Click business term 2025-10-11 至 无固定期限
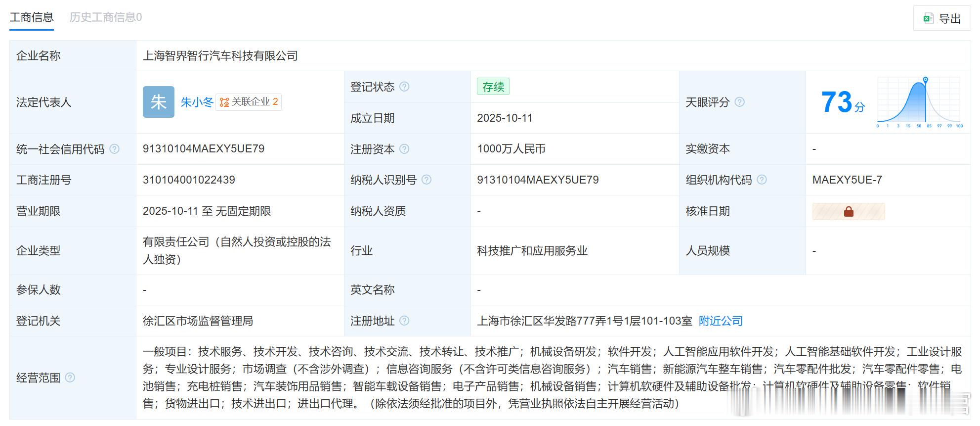Viewport: 980px width, 426px height. (207, 211)
